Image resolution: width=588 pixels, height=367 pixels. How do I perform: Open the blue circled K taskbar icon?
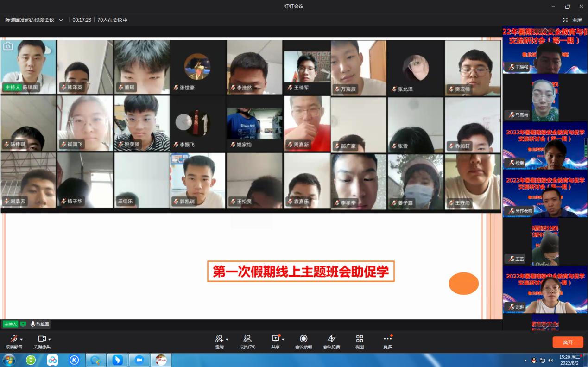(74, 360)
